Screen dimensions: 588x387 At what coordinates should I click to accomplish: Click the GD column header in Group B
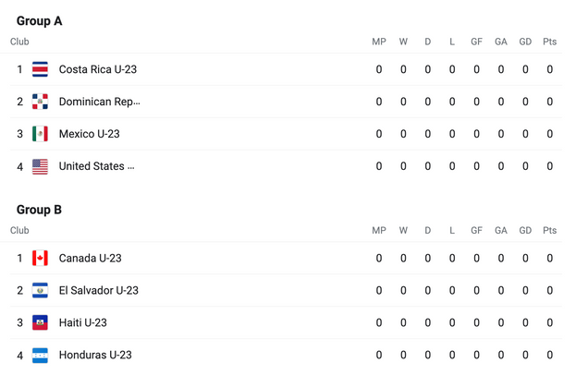525,231
